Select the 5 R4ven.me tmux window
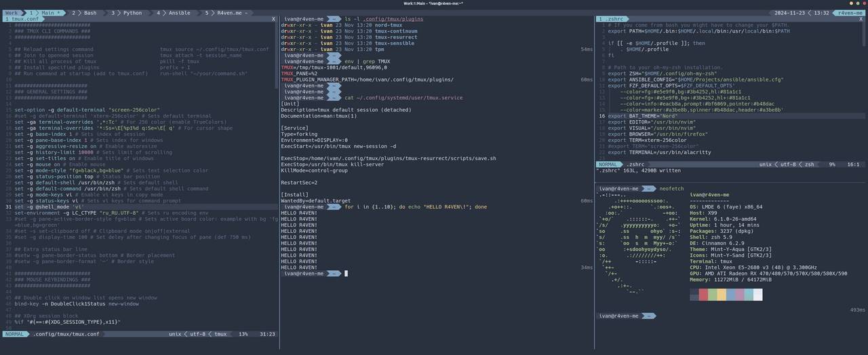Screen dimensions: 868x355 (x=227, y=13)
